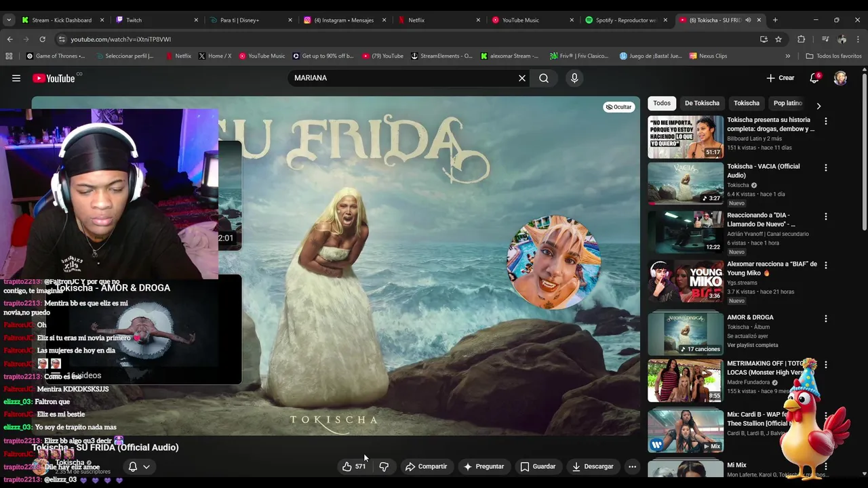This screenshot has height=488, width=868.
Task: Like the video with thumbs up
Action: (354, 466)
